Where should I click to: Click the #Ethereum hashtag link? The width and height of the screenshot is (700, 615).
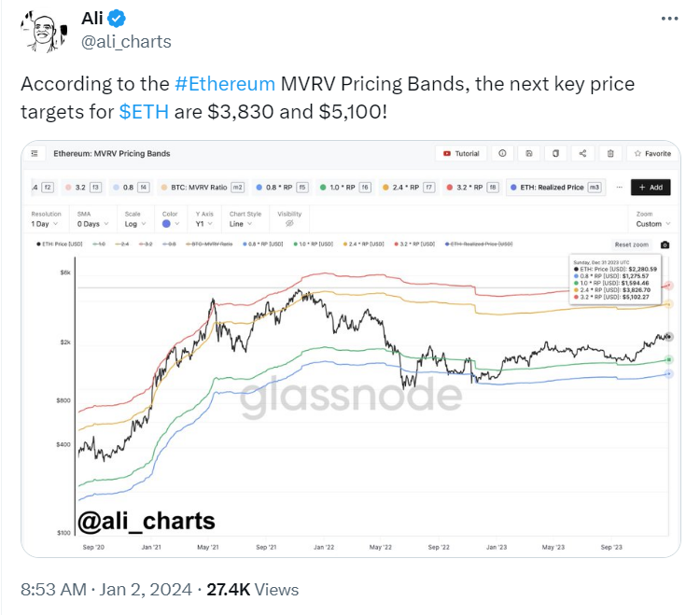pos(225,84)
